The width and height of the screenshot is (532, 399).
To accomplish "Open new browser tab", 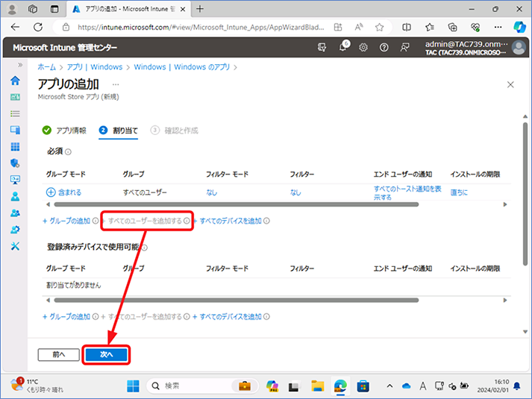I will [200, 9].
